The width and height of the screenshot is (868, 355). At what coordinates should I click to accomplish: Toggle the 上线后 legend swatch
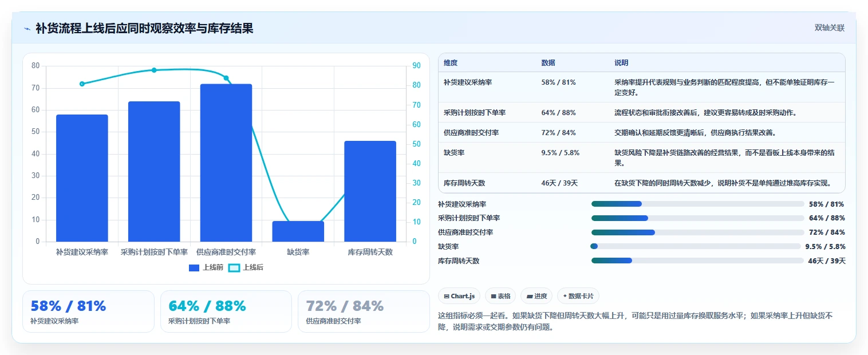click(x=234, y=267)
